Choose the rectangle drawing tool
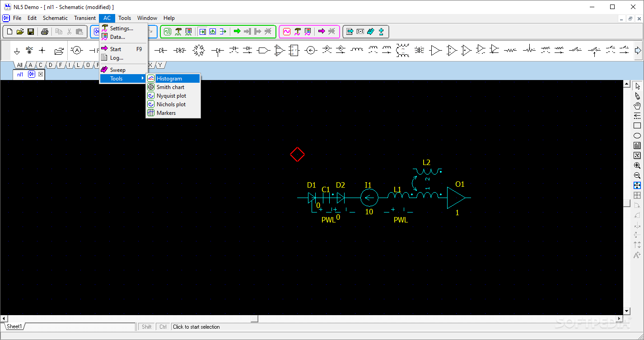Image resolution: width=644 pixels, height=340 pixels. tap(637, 126)
